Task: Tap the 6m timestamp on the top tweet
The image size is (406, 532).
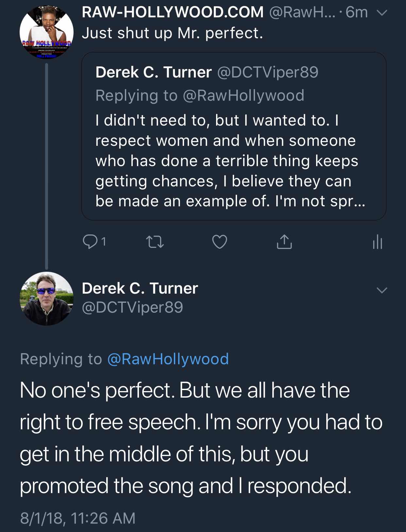Action: pyautogui.click(x=356, y=12)
